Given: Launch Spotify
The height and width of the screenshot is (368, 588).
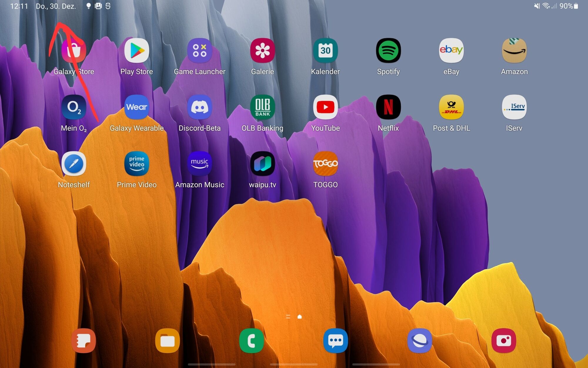Looking at the screenshot, I should [388, 51].
